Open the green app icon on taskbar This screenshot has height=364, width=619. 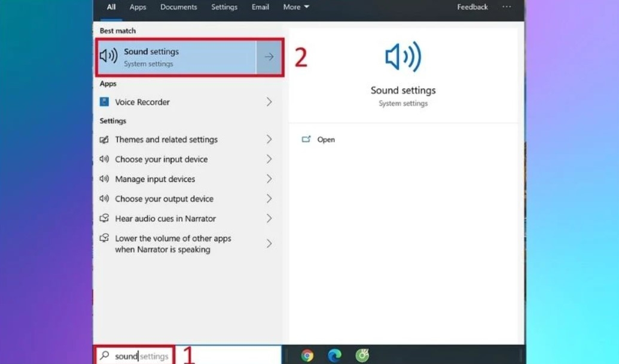(x=362, y=355)
